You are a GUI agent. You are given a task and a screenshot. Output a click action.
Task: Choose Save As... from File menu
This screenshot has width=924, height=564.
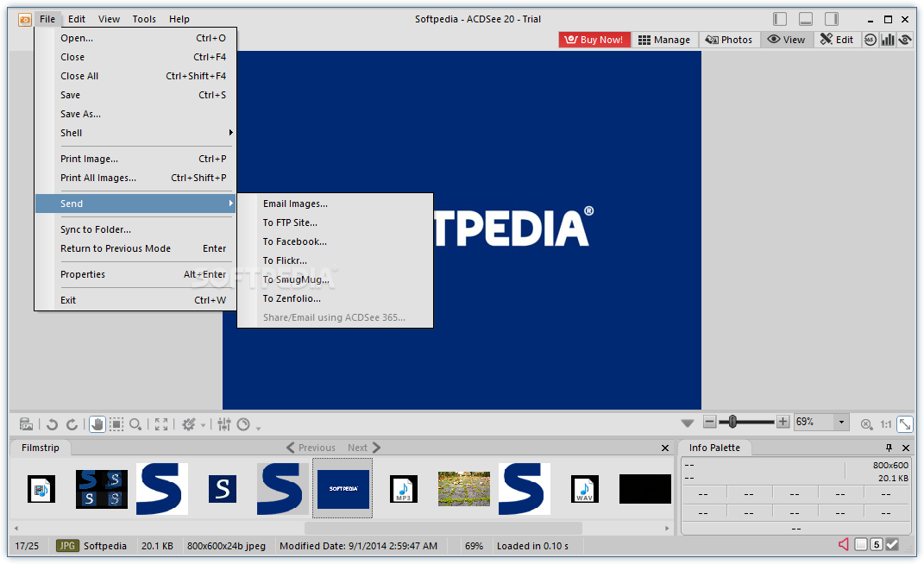[135, 114]
